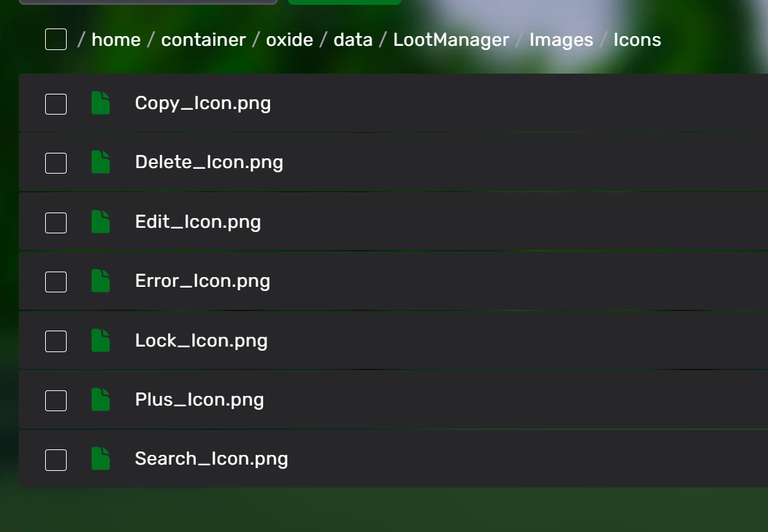Click the file icon next to Edit_Icon.png
The width and height of the screenshot is (768, 532).
pyautogui.click(x=101, y=222)
